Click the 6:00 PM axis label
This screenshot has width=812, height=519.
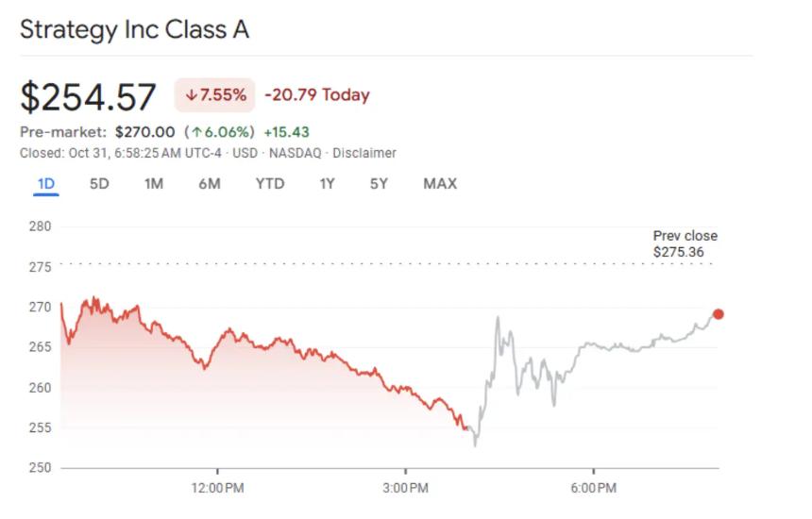tap(594, 488)
